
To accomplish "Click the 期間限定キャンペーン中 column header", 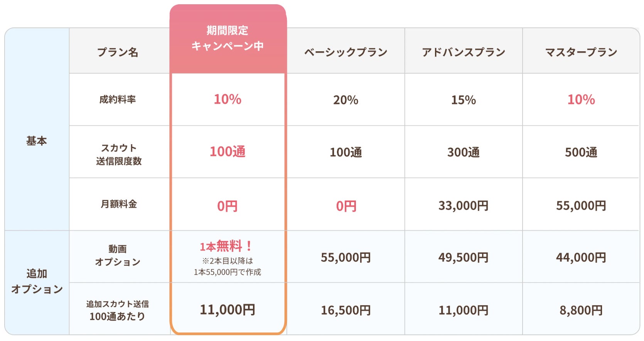I will [228, 38].
